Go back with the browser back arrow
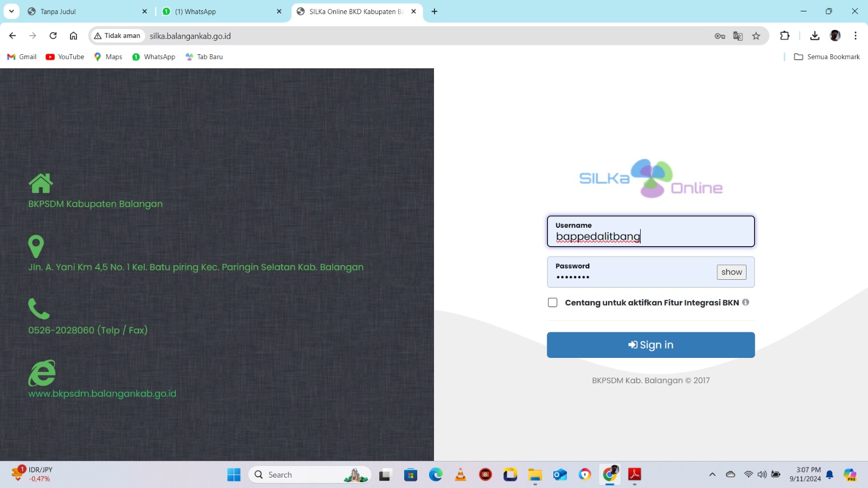The height and width of the screenshot is (488, 868). [x=12, y=36]
